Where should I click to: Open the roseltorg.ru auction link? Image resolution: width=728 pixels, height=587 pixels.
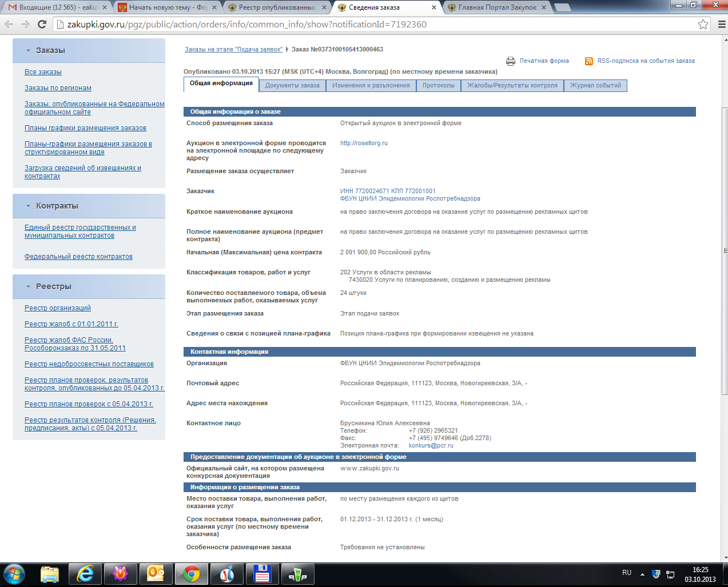tap(364, 143)
